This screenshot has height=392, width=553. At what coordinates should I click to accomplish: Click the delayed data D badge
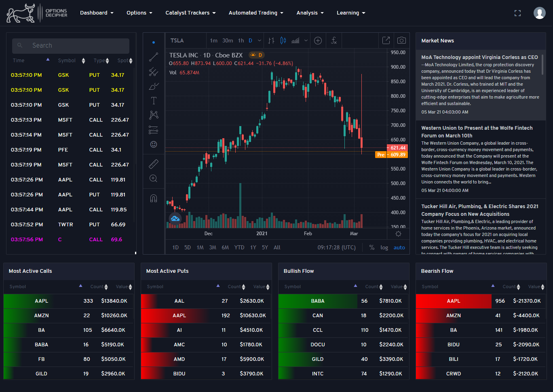(x=256, y=55)
